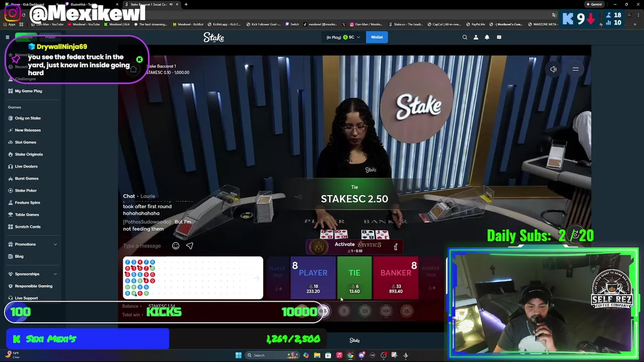Open the PayPal.Me bookmark
Viewport: 644px width, 362px height.
[476, 24]
